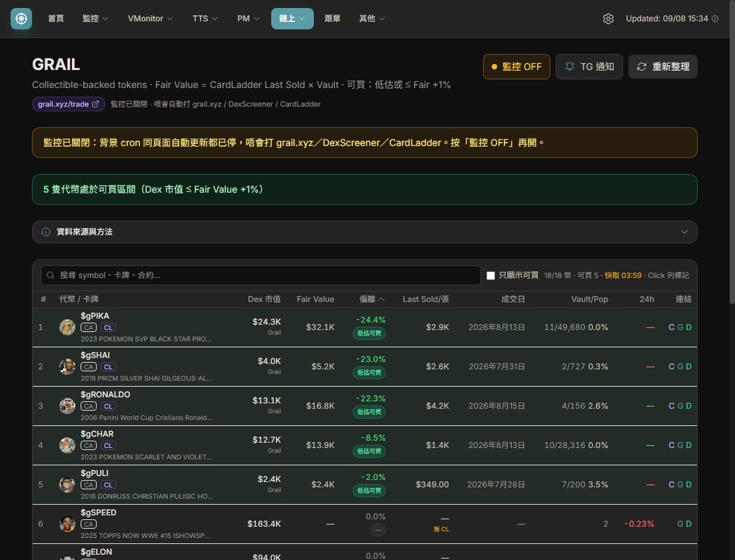Open the PM dropdown menu

[248, 19]
